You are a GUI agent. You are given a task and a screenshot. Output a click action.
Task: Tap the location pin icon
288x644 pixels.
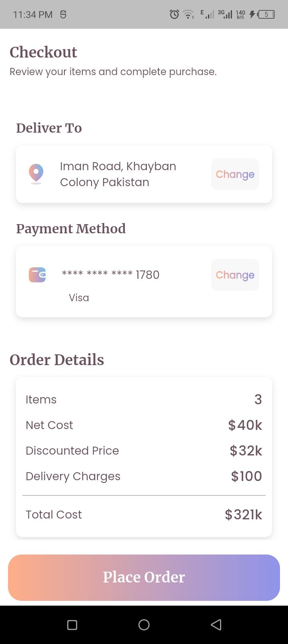[x=36, y=174]
